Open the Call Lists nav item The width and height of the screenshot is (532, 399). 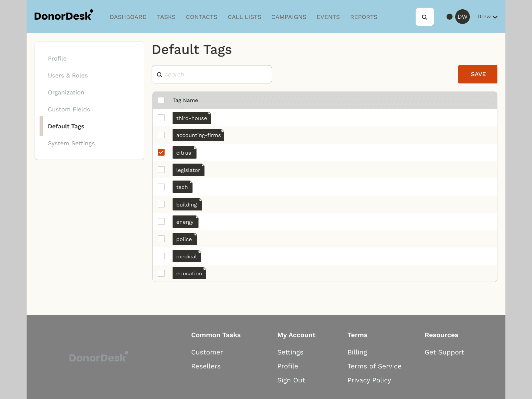244,17
